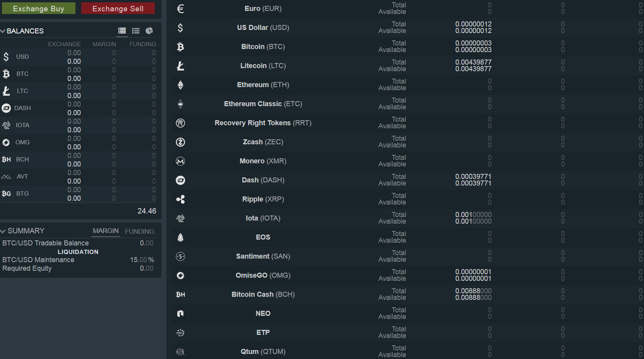
Task: Click Dash total balance 0.00039771
Action: 473,177
